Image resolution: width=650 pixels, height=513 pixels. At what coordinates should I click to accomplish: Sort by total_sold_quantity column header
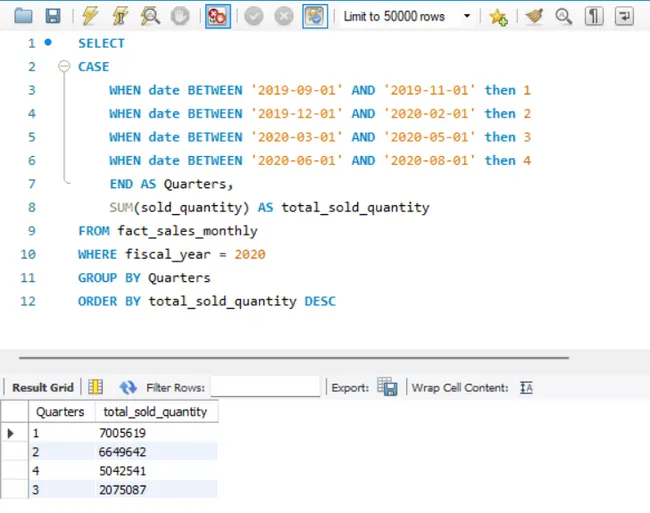157,411
